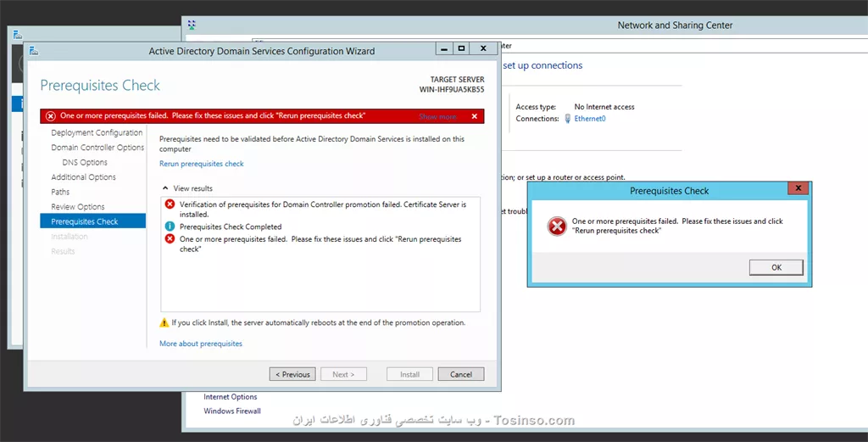
Task: Go to Deployment Configuration step
Action: tap(97, 133)
